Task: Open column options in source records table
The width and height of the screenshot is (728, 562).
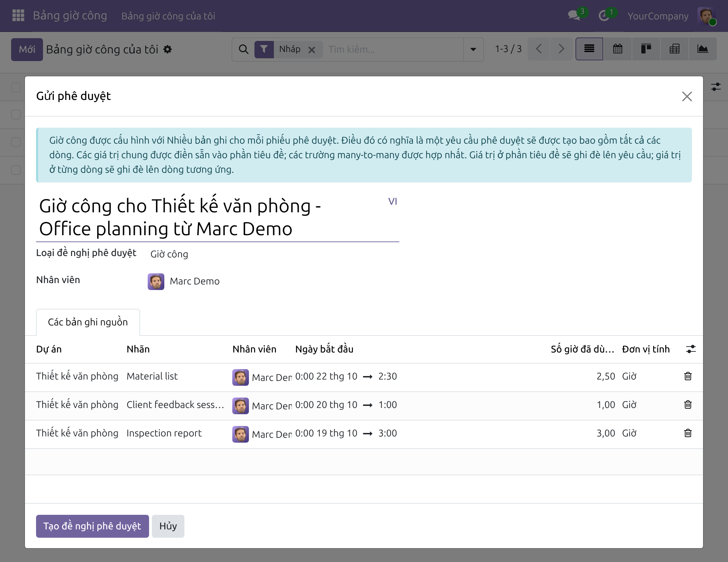Action: coord(691,349)
